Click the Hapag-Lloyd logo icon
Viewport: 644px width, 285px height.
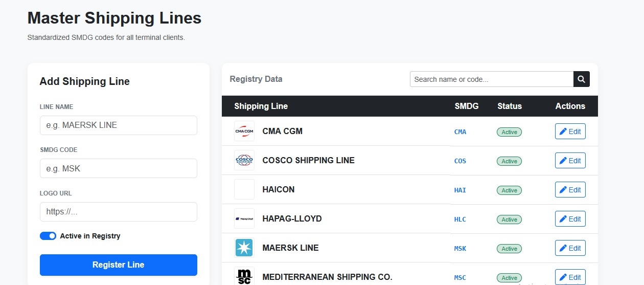point(244,219)
